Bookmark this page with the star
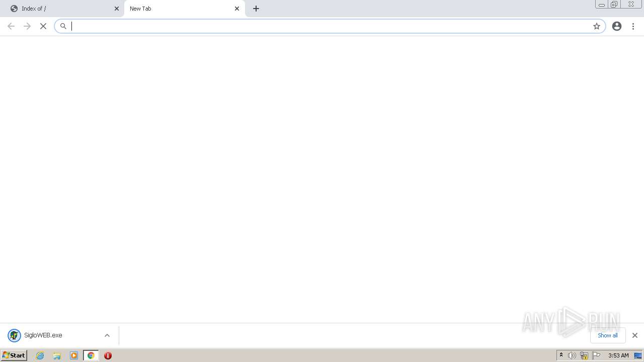 coord(597,26)
